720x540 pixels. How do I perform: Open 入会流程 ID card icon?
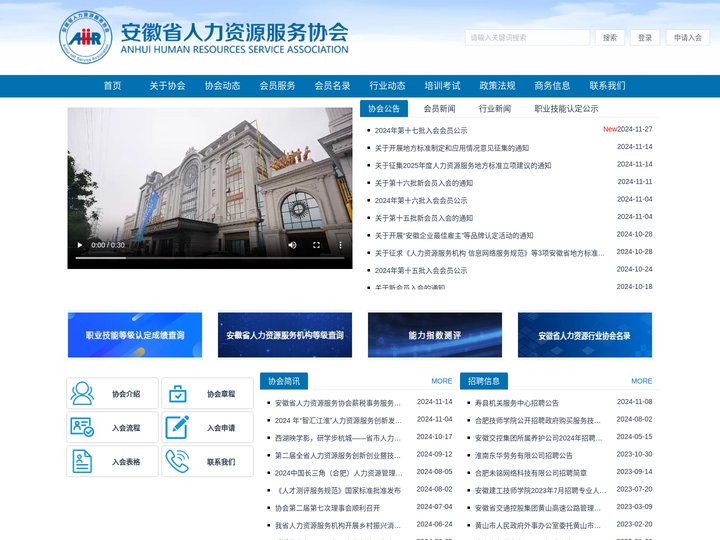click(x=82, y=427)
